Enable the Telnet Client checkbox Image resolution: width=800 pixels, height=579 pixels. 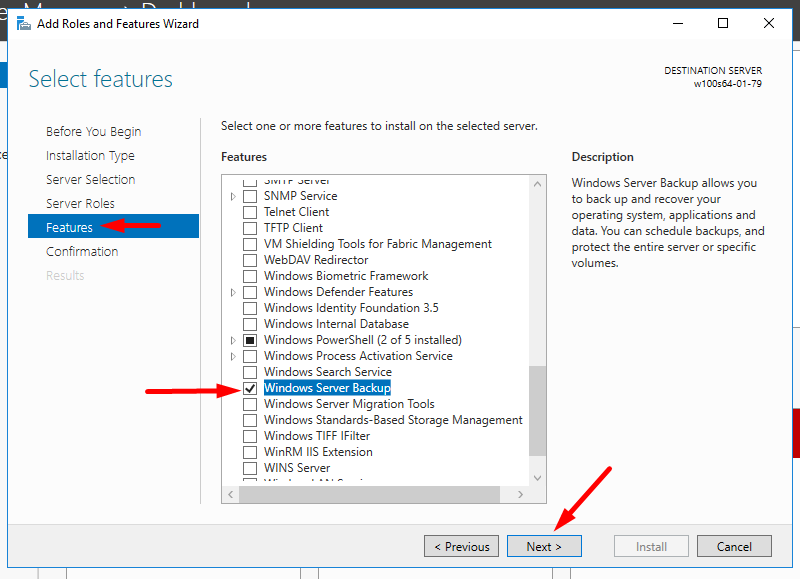(x=250, y=212)
